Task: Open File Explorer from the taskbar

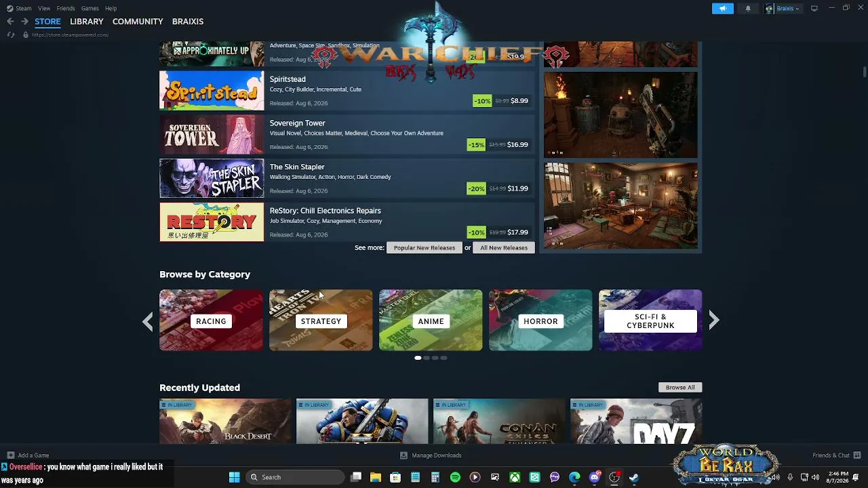Action: [x=376, y=477]
